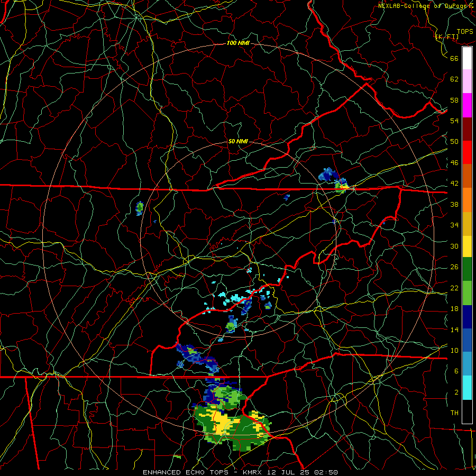Click the bright yellow legend swatch
Image resolution: width=476 pixels, height=476 pixels.
[x=467, y=246]
